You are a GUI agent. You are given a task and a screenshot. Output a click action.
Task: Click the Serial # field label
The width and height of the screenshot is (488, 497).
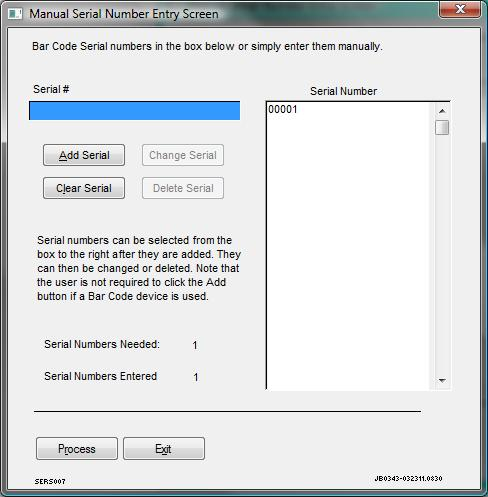tap(51, 89)
